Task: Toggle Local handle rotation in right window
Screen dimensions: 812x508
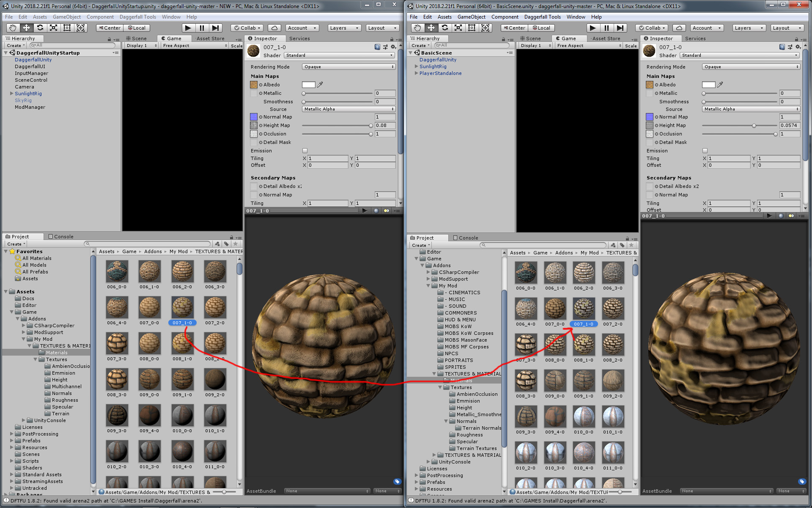Action: point(542,28)
